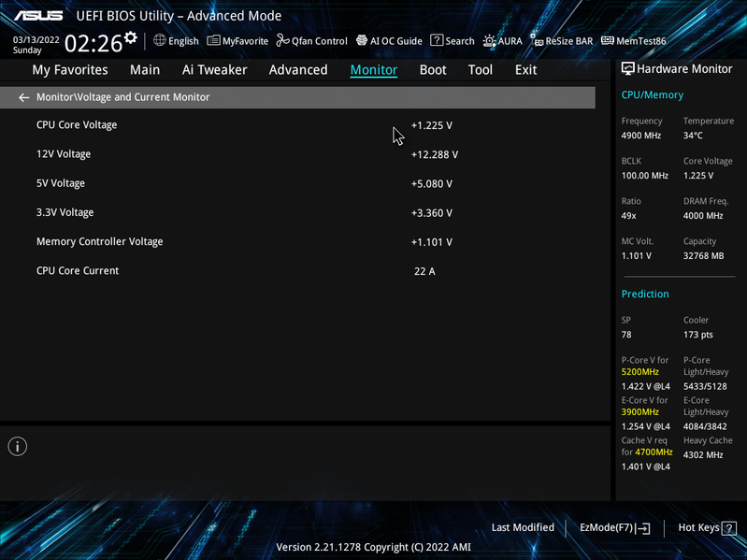Click the 100.00 MHz BCLK value
Image resolution: width=747 pixels, height=560 pixels.
tap(644, 176)
